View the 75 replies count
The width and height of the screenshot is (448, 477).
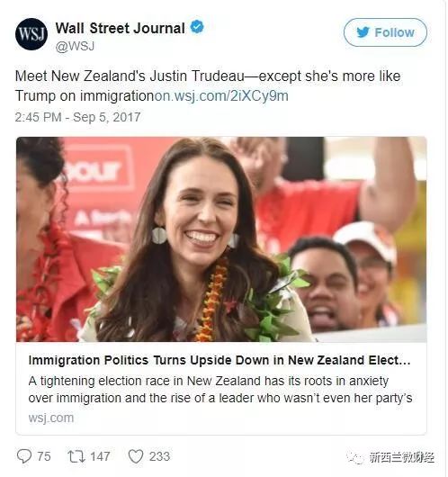click(x=44, y=456)
